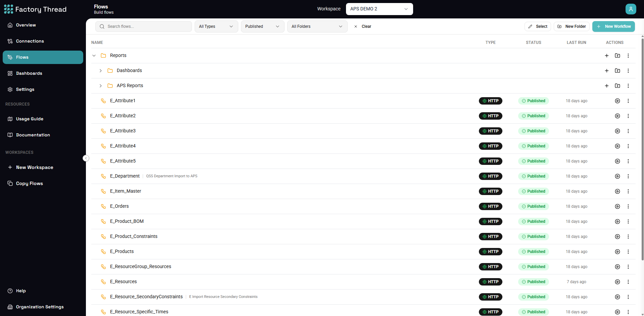Click the Factory Thread logo
This screenshot has width=644, height=316.
(35, 9)
